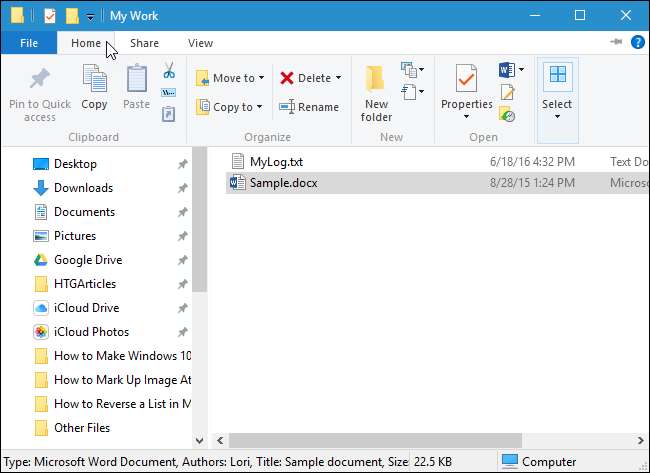
Task: Open with Word icon
Action: point(507,70)
